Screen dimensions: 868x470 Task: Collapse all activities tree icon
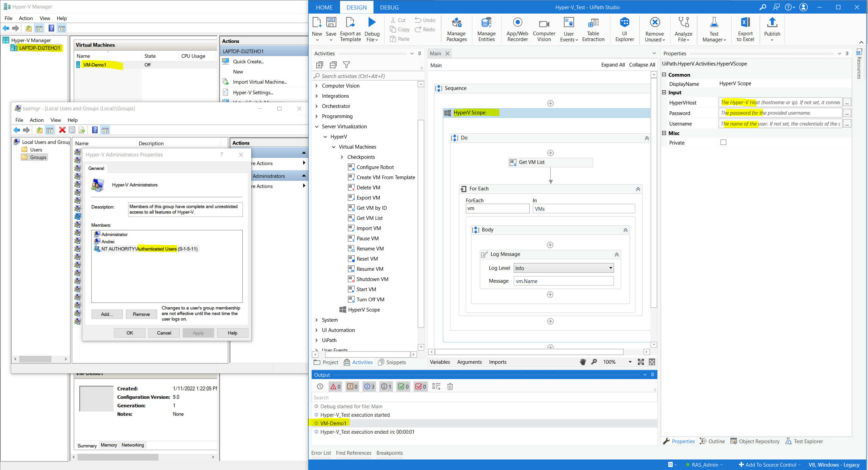coord(333,65)
